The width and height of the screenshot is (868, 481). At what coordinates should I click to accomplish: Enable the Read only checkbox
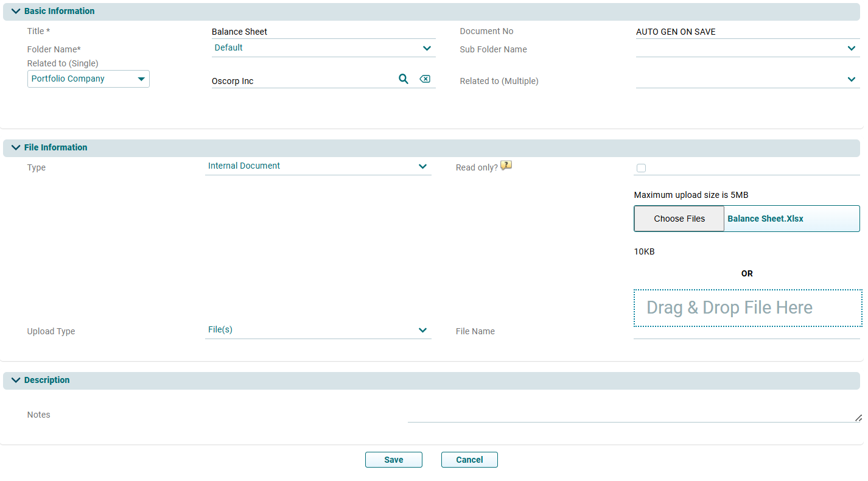[641, 168]
